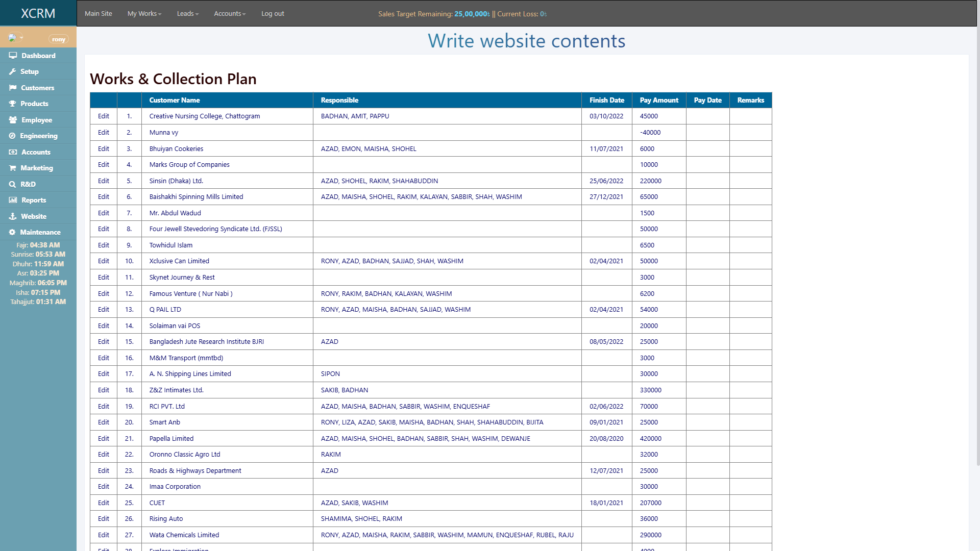980x551 pixels.
Task: Edit the Creative Nursing College row
Action: (103, 116)
